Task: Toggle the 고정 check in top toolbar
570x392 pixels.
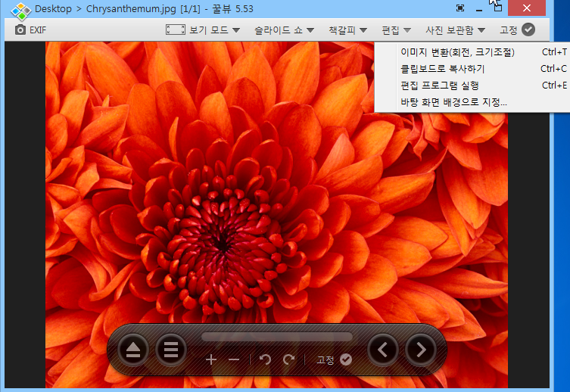Action: tap(528, 30)
